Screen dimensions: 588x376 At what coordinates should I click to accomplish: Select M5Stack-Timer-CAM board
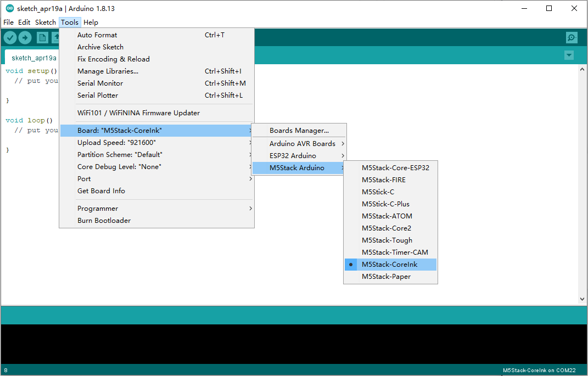390,252
